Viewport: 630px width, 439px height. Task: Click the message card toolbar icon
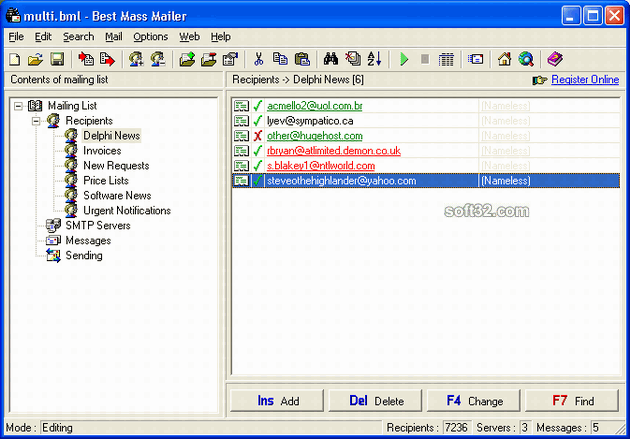tap(475, 59)
